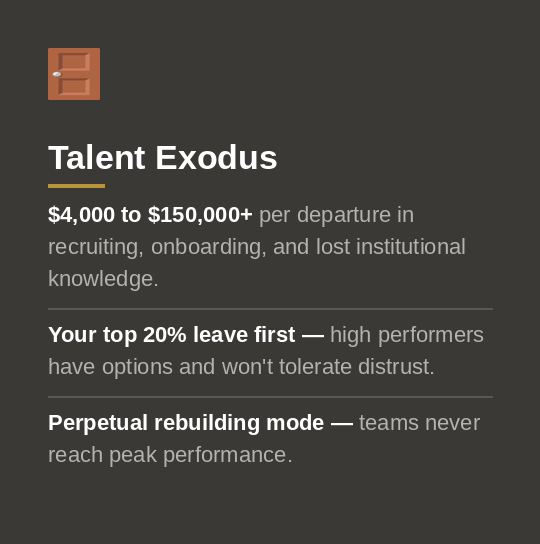Click the words teams never
The height and width of the screenshot is (544, 540).
pyautogui.click(x=420, y=423)
